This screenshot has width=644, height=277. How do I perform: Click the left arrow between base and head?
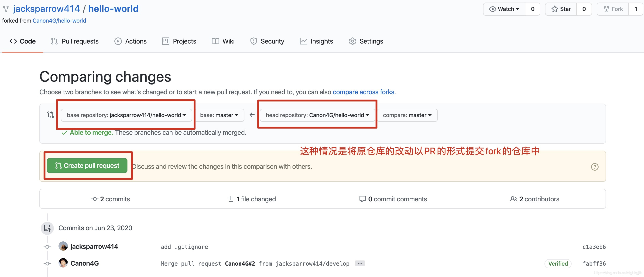252,115
